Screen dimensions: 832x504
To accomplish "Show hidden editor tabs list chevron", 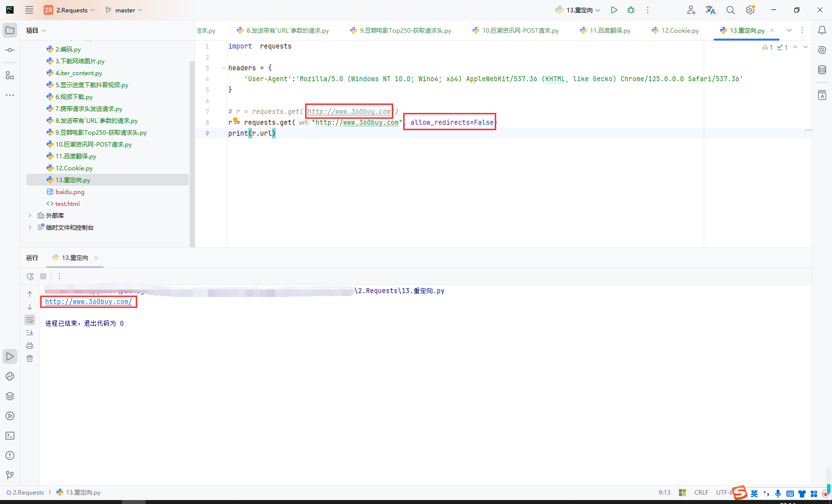I will coord(789,30).
